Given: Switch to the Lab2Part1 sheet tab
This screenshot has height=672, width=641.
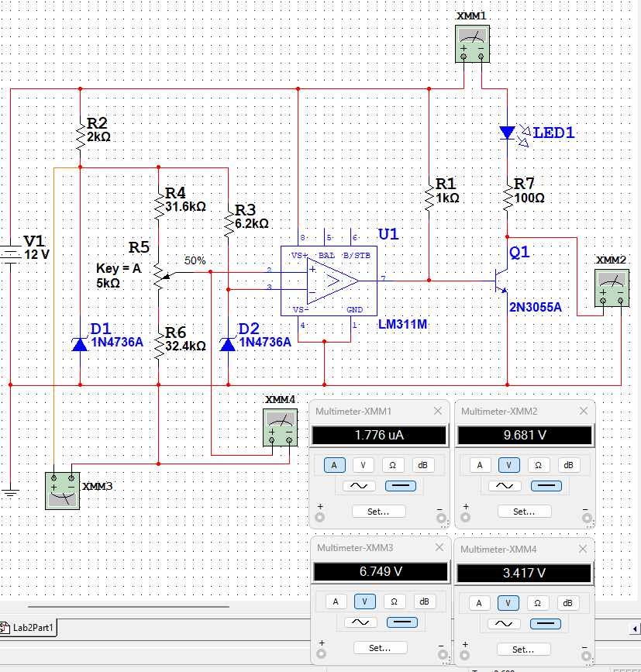Looking at the screenshot, I should pos(29,628).
